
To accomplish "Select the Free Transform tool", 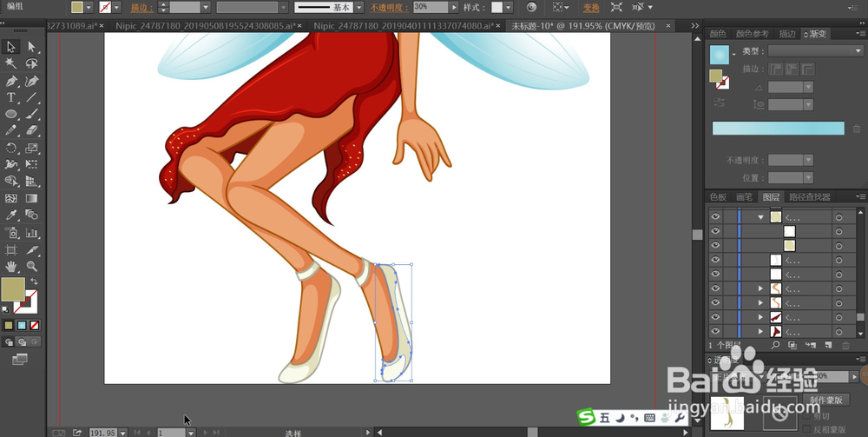I will (x=31, y=164).
